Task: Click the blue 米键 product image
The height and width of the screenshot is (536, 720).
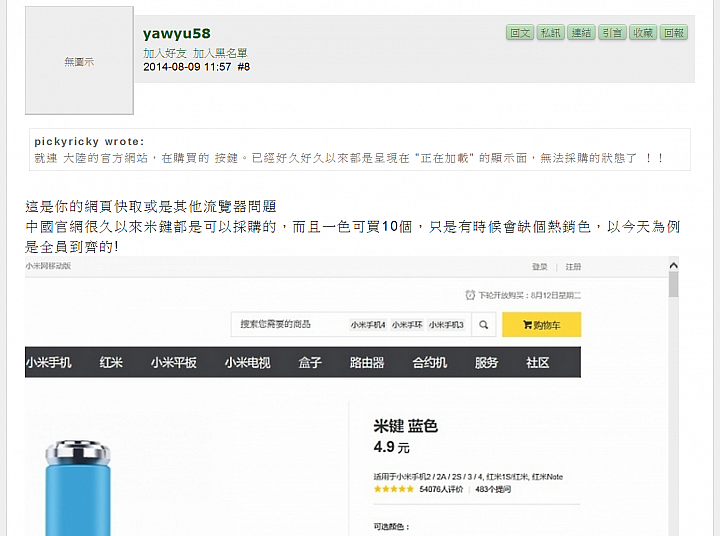Action: (x=78, y=488)
